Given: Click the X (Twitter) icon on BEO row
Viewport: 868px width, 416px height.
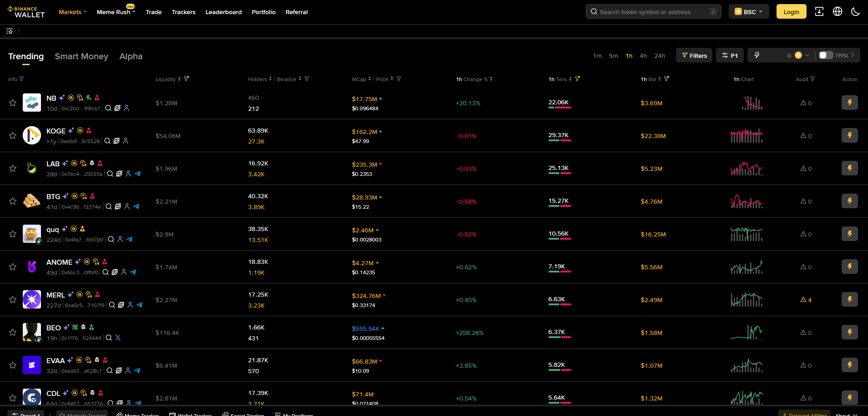Looking at the screenshot, I should coord(118,338).
